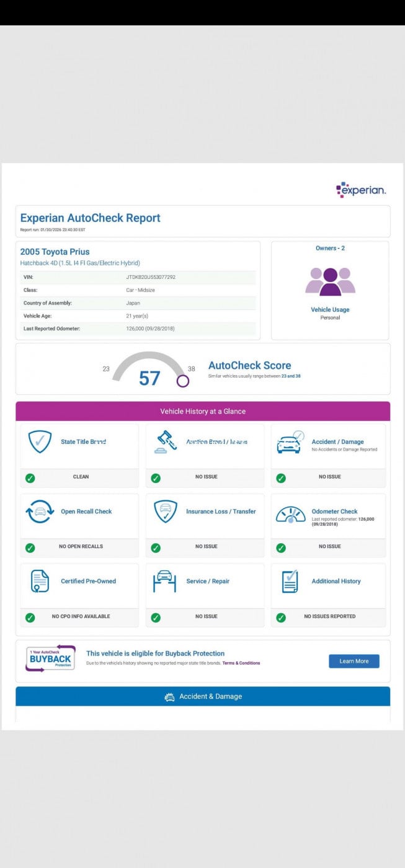Image resolution: width=405 pixels, height=868 pixels.
Task: Open the Terms & Conditions link
Action: (241, 663)
